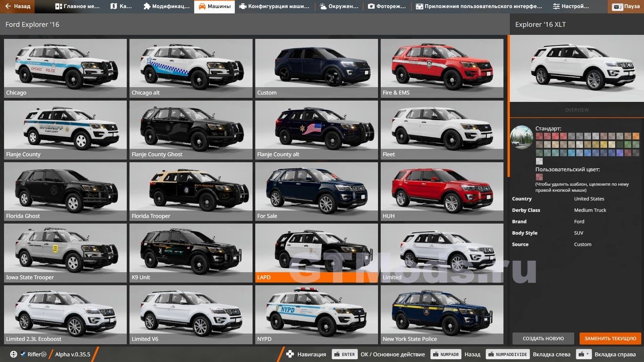Click the СОЗДАТЬ НОВУЮ button
Screen dimensions: 644x362
coord(543,338)
